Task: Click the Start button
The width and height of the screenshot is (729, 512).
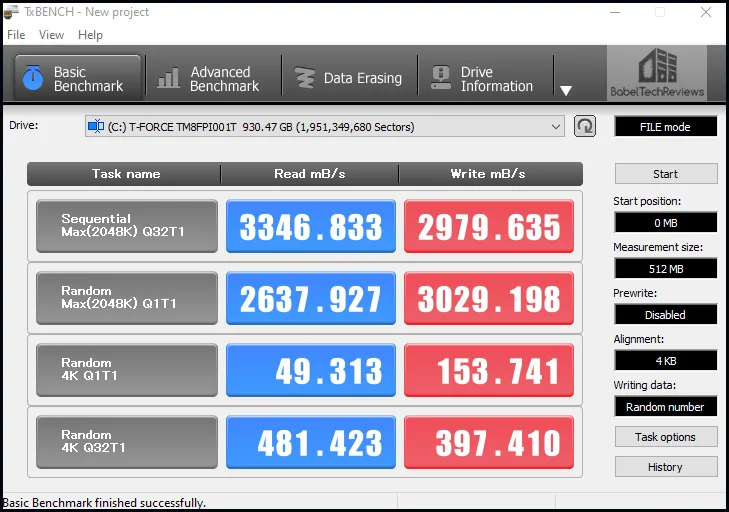Action: (666, 174)
